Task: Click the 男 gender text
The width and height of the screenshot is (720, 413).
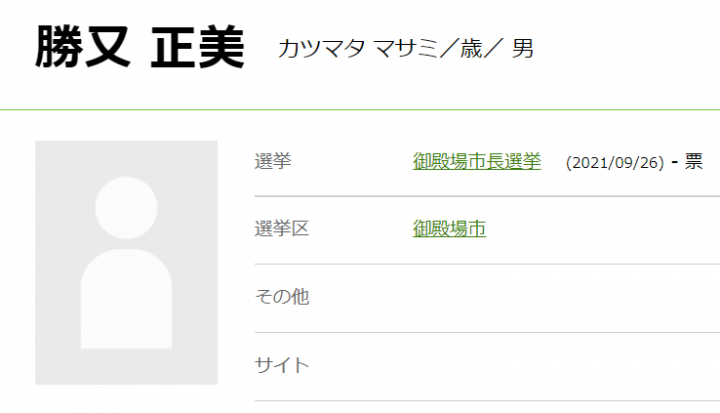Action: click(x=522, y=49)
